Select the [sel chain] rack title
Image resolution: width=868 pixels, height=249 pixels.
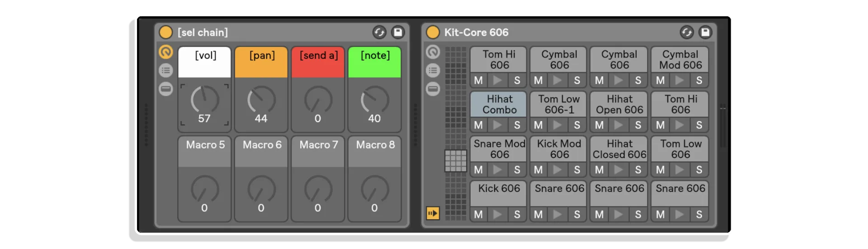(203, 33)
